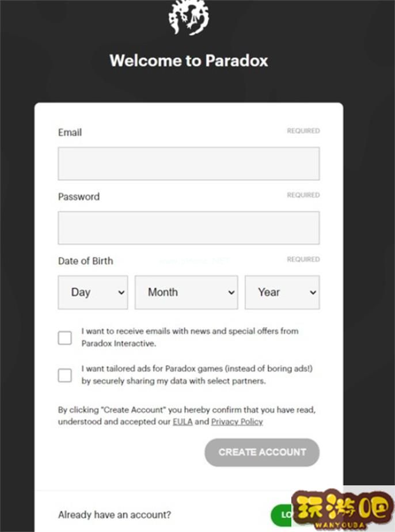Image resolution: width=395 pixels, height=532 pixels.
Task: Open the Year dropdown
Action: tap(282, 292)
